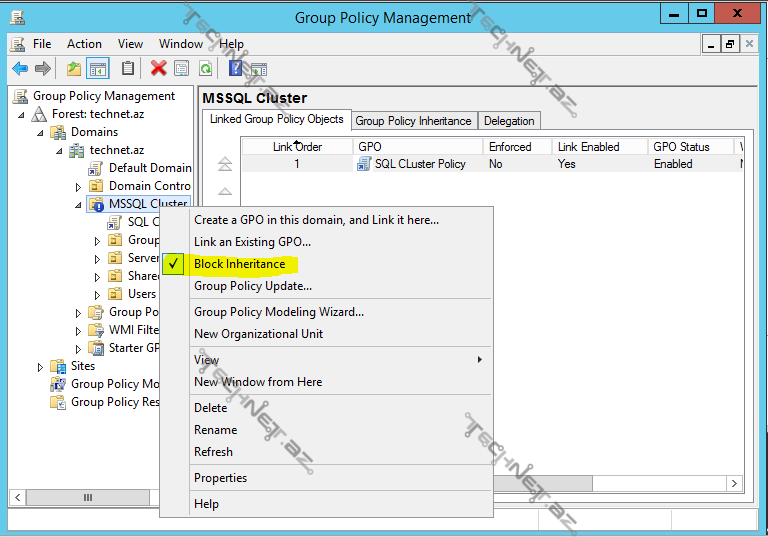The width and height of the screenshot is (768, 537).
Task: Open Help via blue question mark icon
Action: tap(236, 68)
